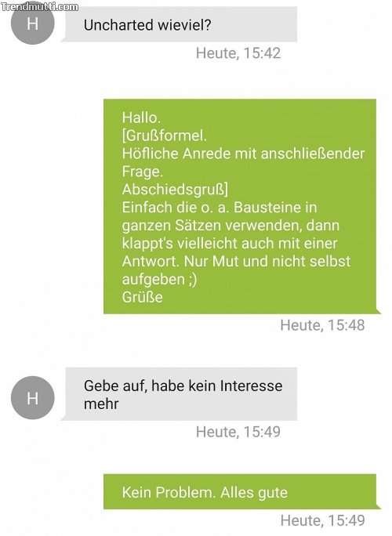
Task: Tap the last 'Heute, 15:49' timestamp under green bubble
Action: pos(322,520)
